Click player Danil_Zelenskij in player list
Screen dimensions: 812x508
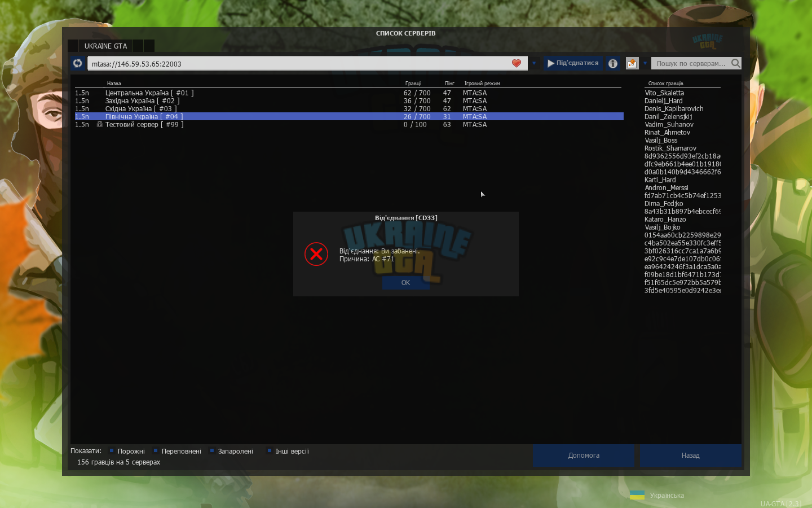[x=668, y=117]
